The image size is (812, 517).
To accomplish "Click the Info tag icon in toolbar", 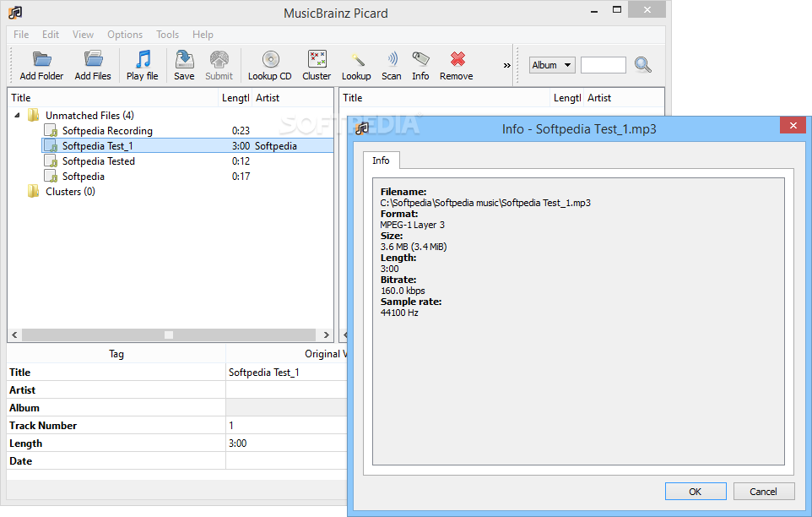I will pyautogui.click(x=420, y=59).
